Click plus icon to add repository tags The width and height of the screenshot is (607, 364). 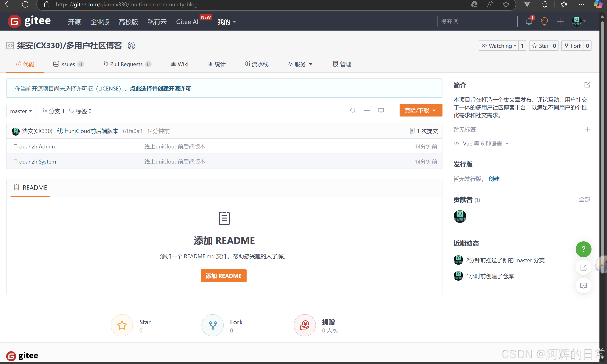[587, 129]
